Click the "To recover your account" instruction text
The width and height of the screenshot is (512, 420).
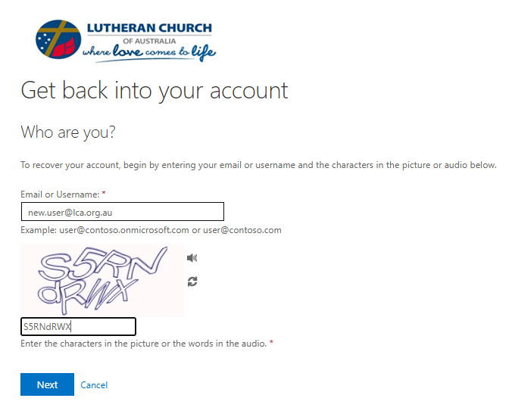pos(258,165)
